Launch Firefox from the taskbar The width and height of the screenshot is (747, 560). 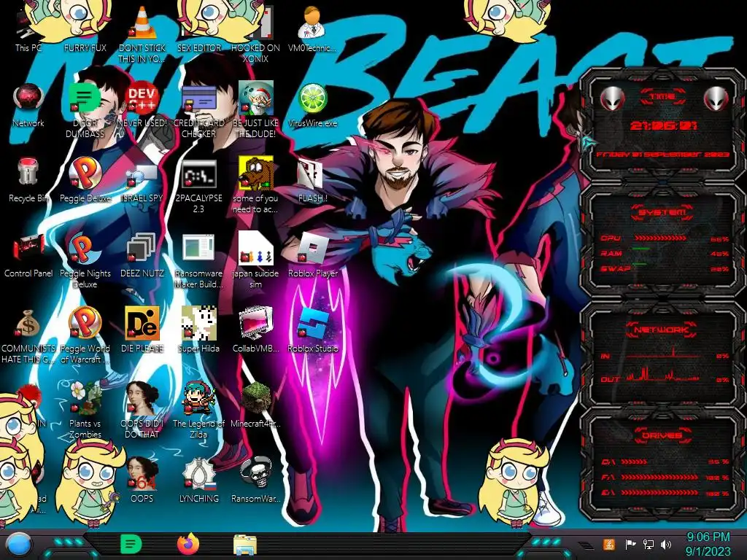tap(188, 544)
